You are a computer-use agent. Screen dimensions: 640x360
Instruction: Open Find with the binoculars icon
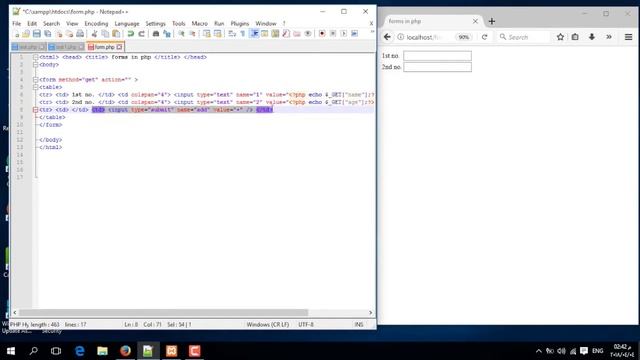pyautogui.click(x=156, y=34)
